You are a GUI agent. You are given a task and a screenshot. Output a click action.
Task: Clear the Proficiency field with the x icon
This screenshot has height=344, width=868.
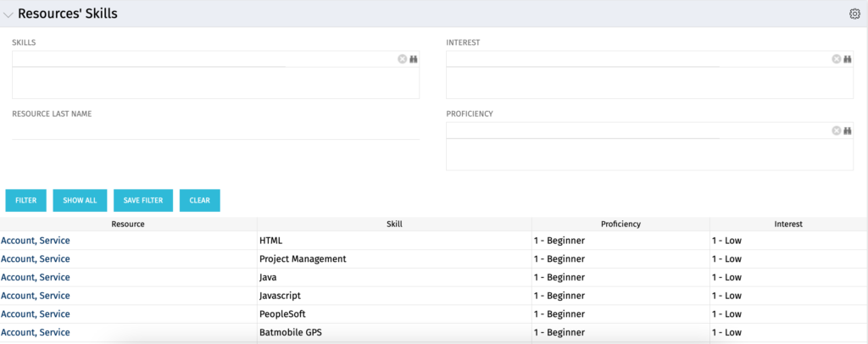[837, 130]
